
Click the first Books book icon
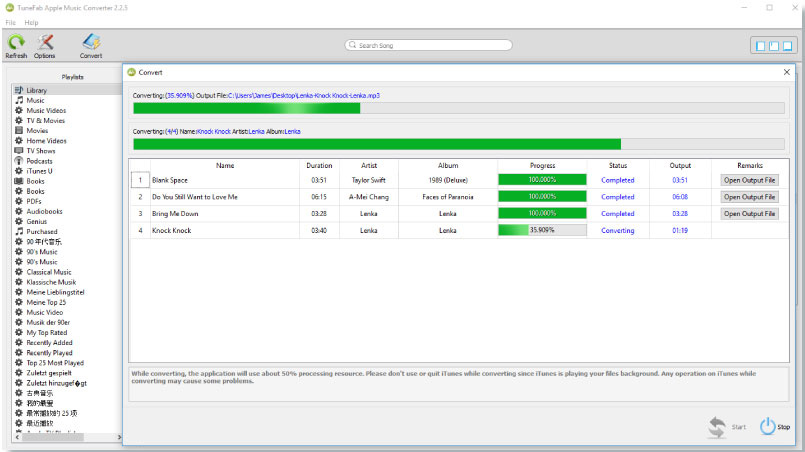tap(19, 181)
